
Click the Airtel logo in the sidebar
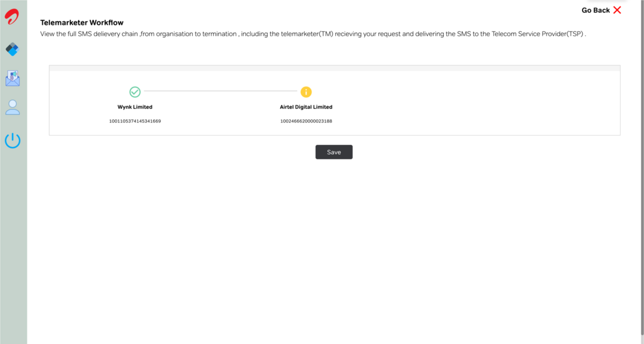[x=12, y=16]
